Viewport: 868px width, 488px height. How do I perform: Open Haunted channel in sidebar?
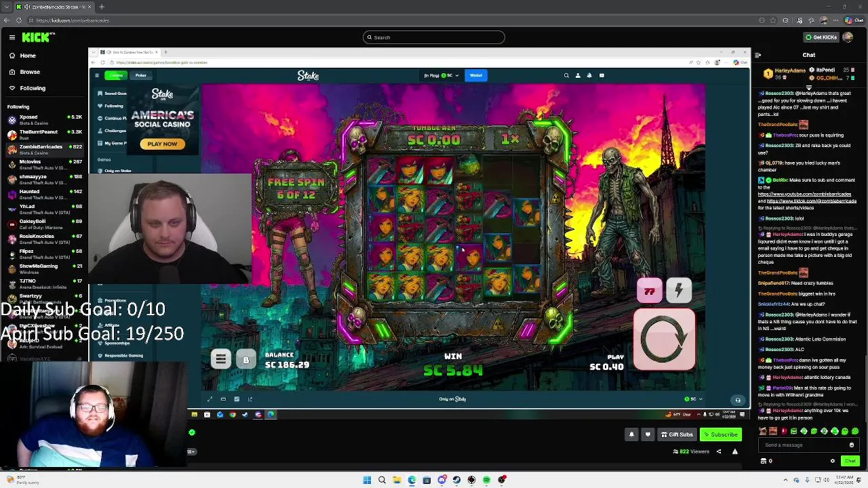pos(44,195)
